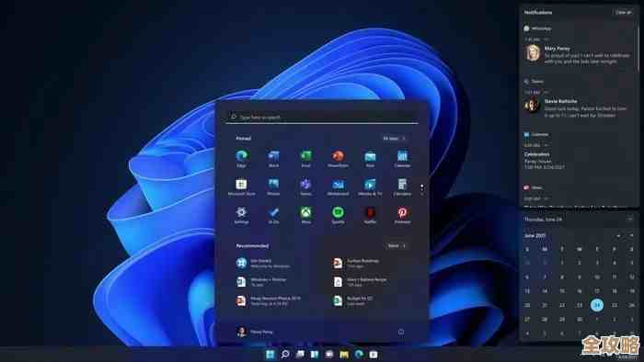
Task: Launch Microsoft Store from pinned apps
Action: click(x=241, y=187)
